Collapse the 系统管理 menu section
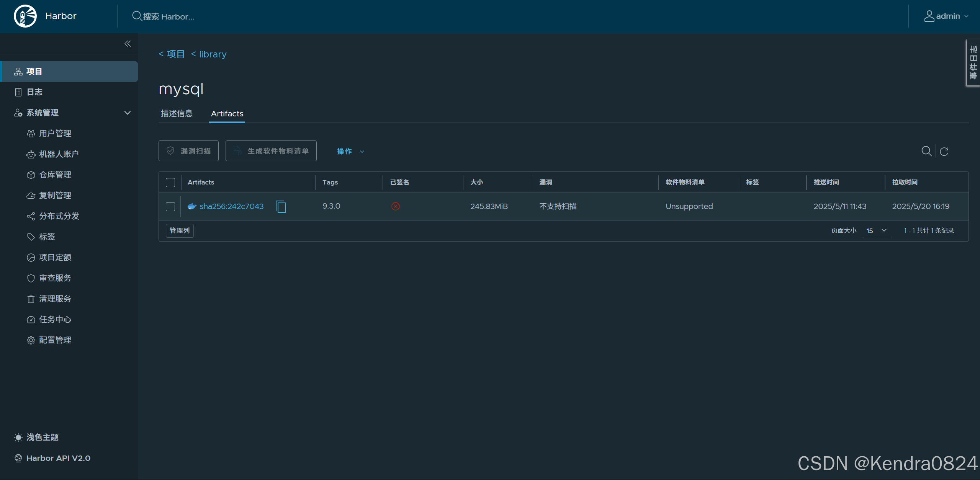Screen dimensions: 980x480 [x=128, y=113]
